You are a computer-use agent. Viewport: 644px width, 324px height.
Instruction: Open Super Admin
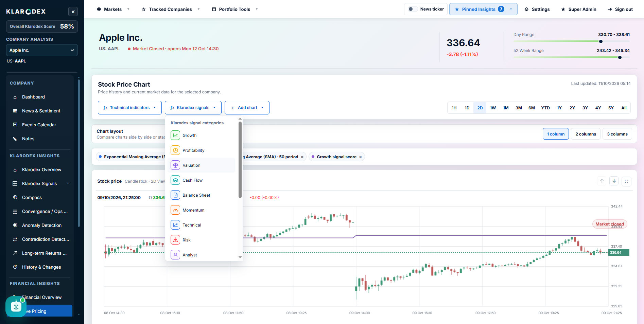(578, 9)
